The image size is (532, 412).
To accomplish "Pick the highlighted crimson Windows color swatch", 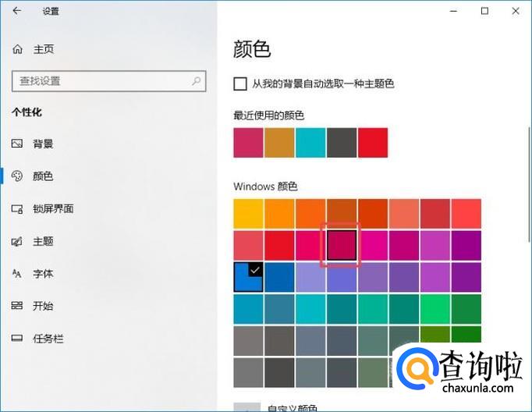I will pos(342,245).
